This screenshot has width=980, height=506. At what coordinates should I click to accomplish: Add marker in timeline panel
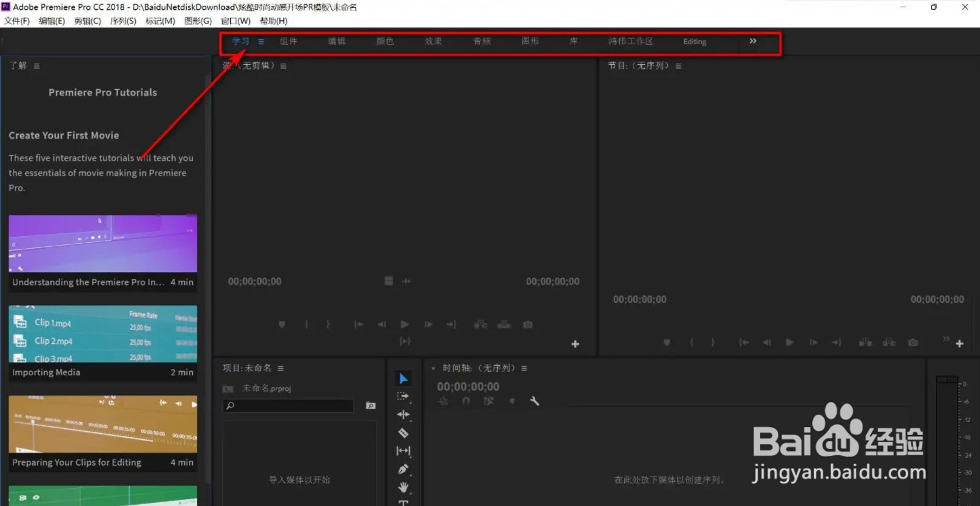(x=512, y=401)
